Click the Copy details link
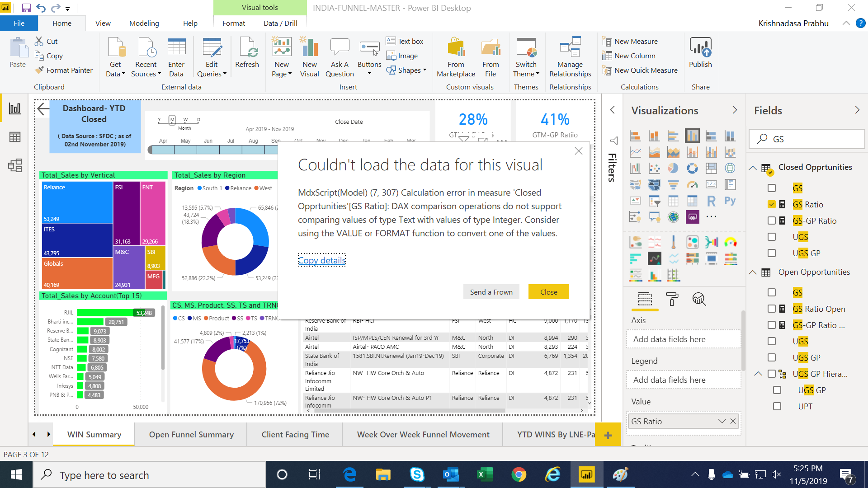868x488 pixels. 322,260
